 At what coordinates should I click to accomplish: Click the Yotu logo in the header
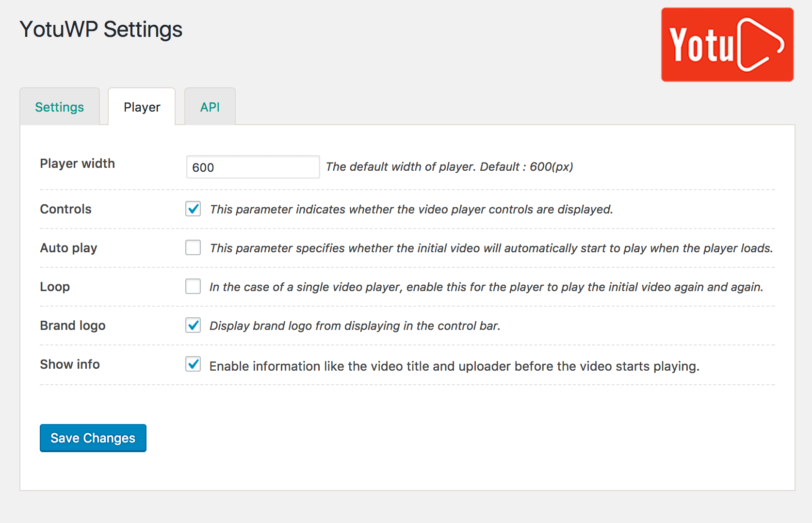point(727,45)
